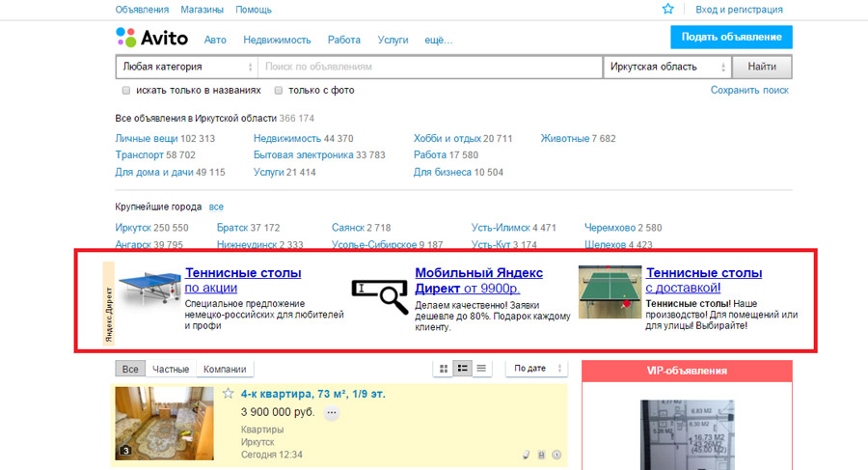Open 'Недвижимость' in main navigation
Viewport: 868px width, 470px height.
point(277,40)
